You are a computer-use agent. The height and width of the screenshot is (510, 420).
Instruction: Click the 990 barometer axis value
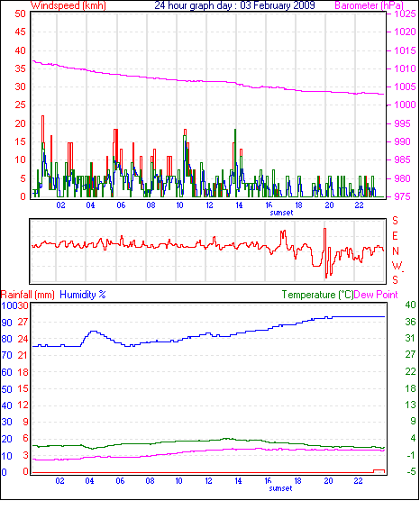point(403,141)
